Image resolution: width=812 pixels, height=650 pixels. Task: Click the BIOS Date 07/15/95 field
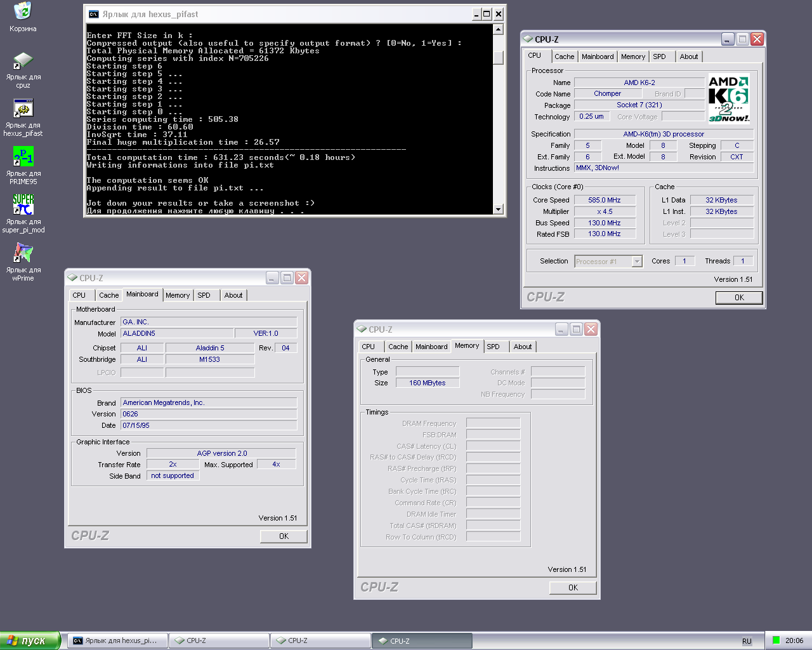coord(209,425)
